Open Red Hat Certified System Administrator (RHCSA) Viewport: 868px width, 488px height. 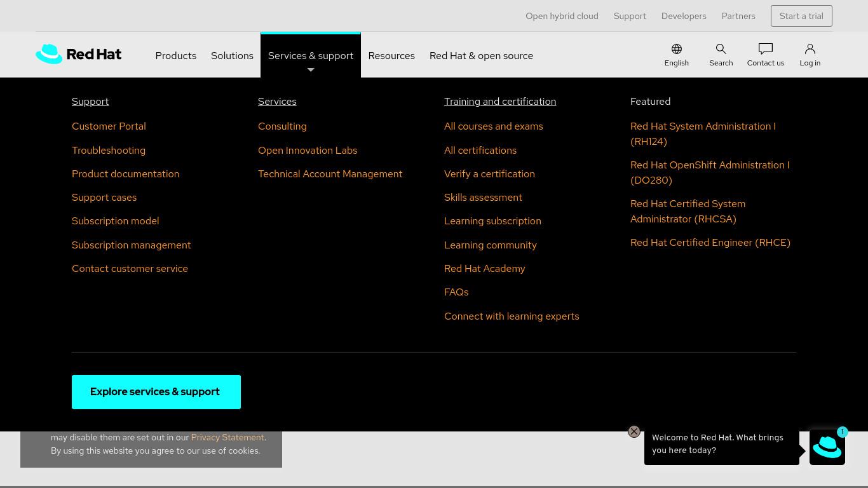pos(688,212)
